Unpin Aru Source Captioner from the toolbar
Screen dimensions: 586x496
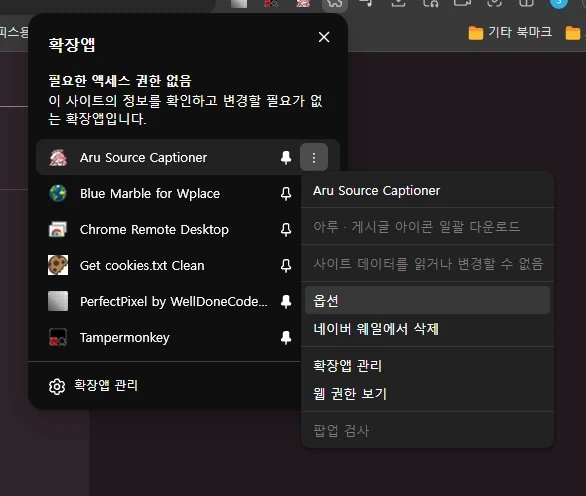286,157
